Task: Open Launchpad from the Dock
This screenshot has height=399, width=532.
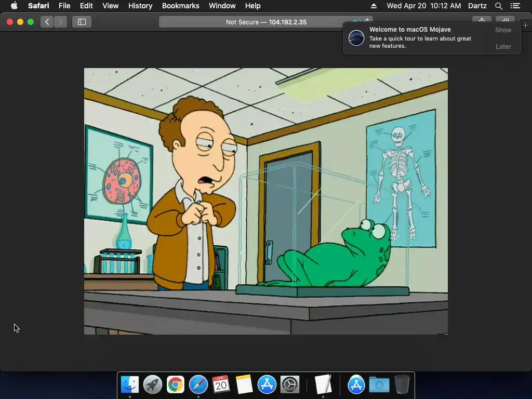Action: coord(152,384)
